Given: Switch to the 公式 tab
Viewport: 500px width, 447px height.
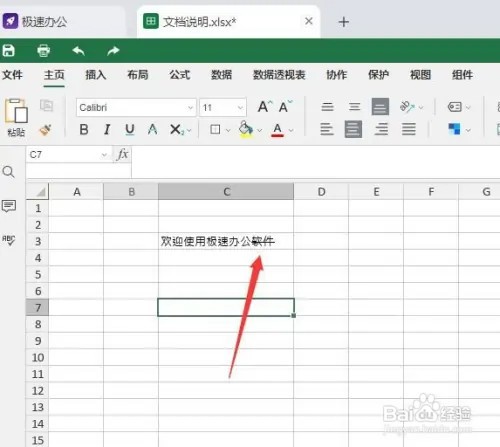Looking at the screenshot, I should (180, 75).
